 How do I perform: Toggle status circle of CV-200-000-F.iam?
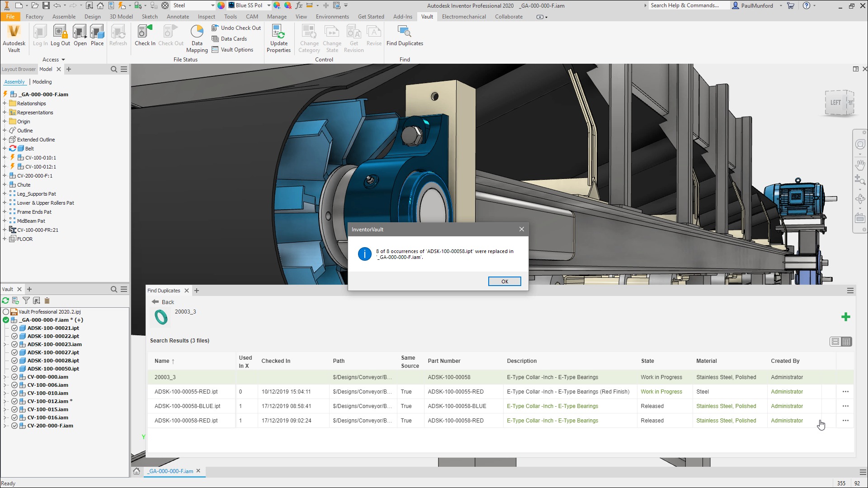coord(14,426)
